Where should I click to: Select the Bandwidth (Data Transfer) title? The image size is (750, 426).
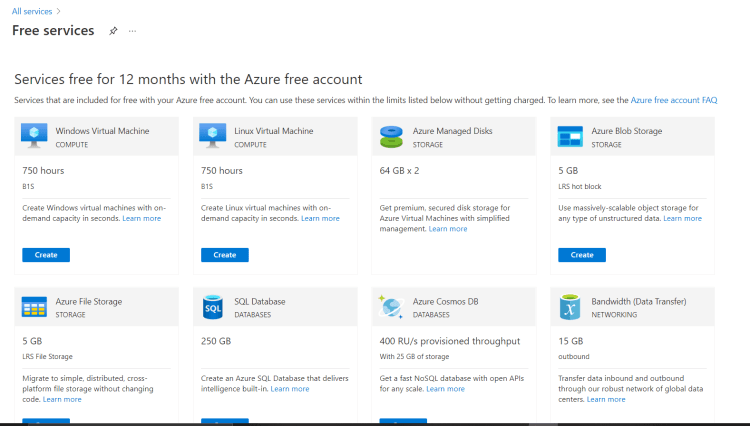point(639,302)
